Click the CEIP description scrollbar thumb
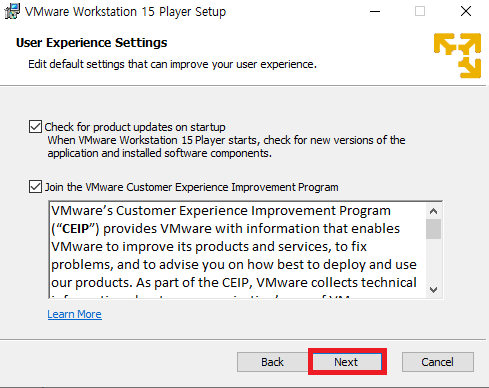 (433, 229)
